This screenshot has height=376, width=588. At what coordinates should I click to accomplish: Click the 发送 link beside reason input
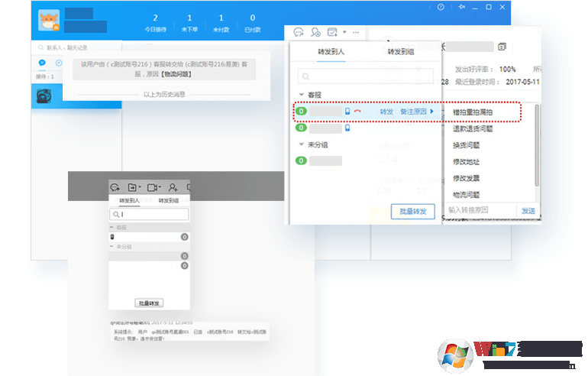pos(528,211)
